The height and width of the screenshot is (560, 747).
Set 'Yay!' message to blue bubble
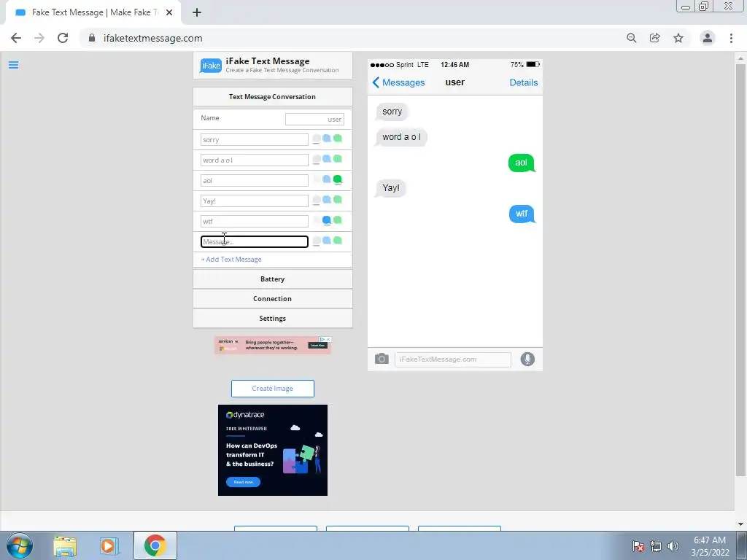point(327,200)
